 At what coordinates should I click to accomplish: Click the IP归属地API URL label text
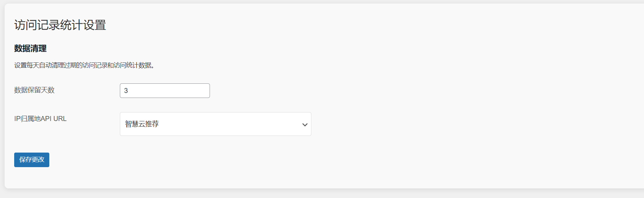(40, 119)
